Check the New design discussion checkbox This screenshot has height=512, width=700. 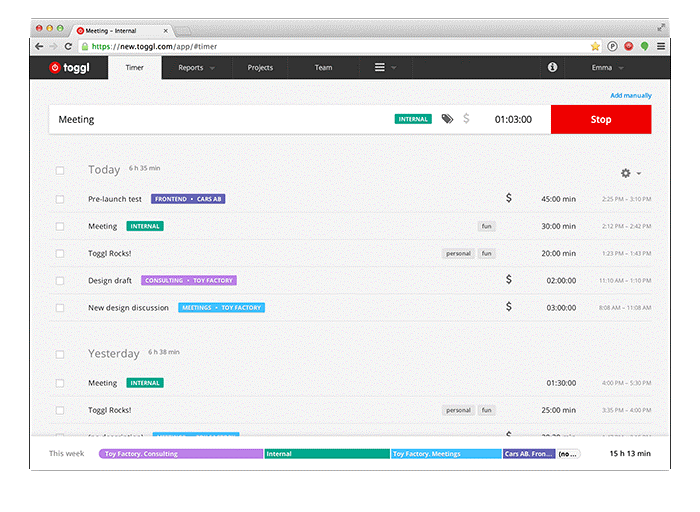click(x=60, y=308)
